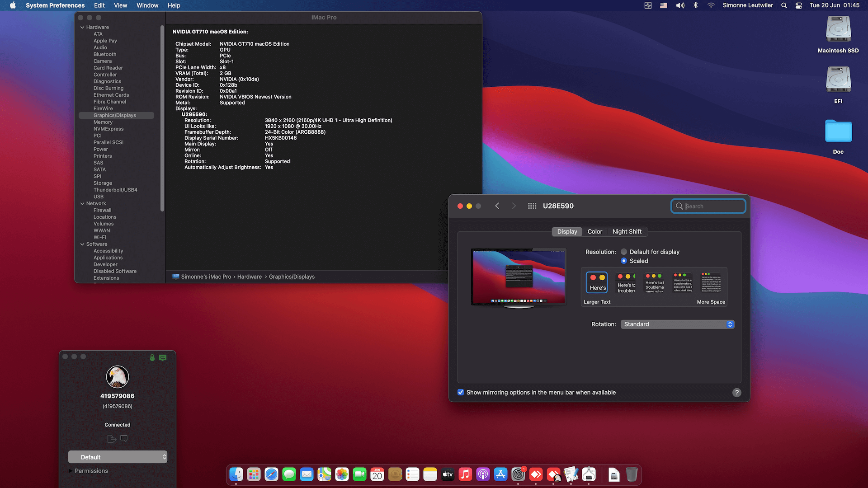Screen dimensions: 868x488
Task: Open the Help menu
Action: (x=174, y=5)
